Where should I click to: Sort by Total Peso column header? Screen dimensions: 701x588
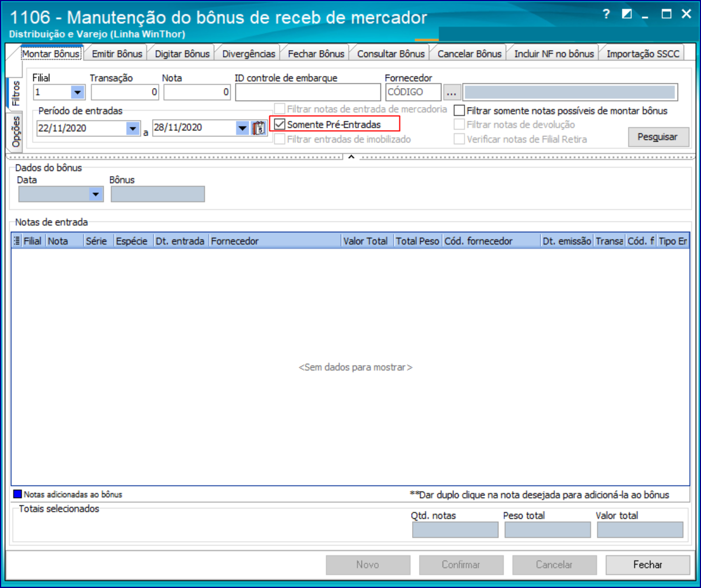click(x=418, y=241)
